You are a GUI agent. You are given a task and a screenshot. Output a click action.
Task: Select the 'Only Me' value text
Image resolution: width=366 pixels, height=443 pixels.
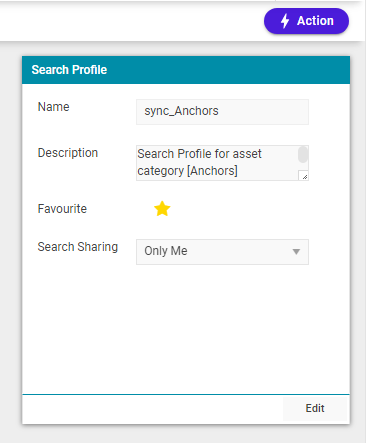[166, 251]
